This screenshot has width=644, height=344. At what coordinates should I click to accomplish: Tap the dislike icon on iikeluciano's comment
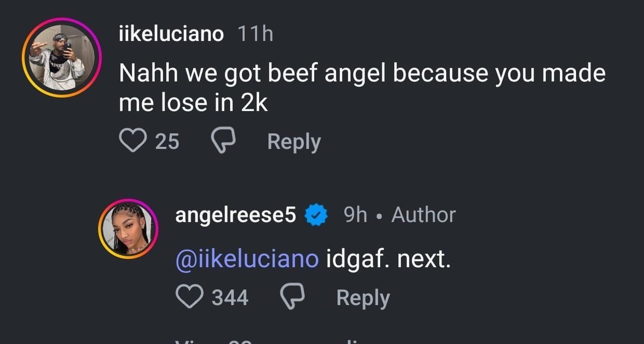tap(224, 141)
